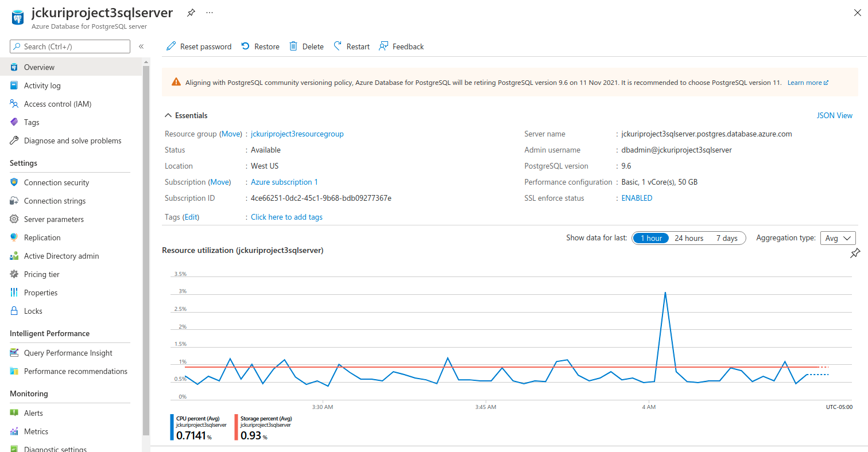Click the Storage percent red legend swatch
This screenshot has width=868, height=452.
[x=236, y=427]
